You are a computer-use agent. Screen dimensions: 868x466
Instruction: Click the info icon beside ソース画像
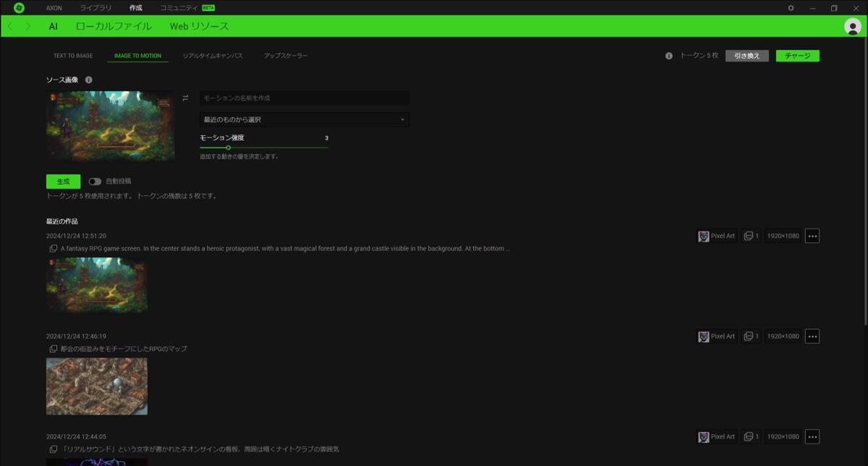pos(88,80)
